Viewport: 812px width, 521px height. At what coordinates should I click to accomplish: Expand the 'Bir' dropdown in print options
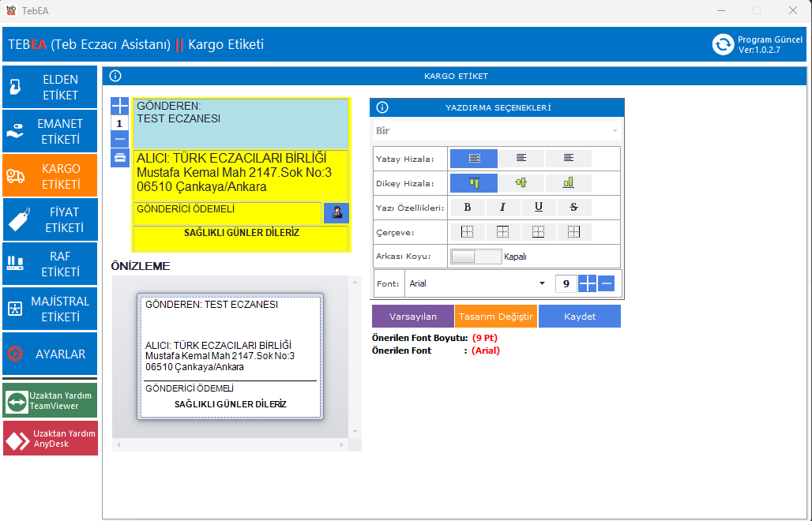pyautogui.click(x=497, y=131)
